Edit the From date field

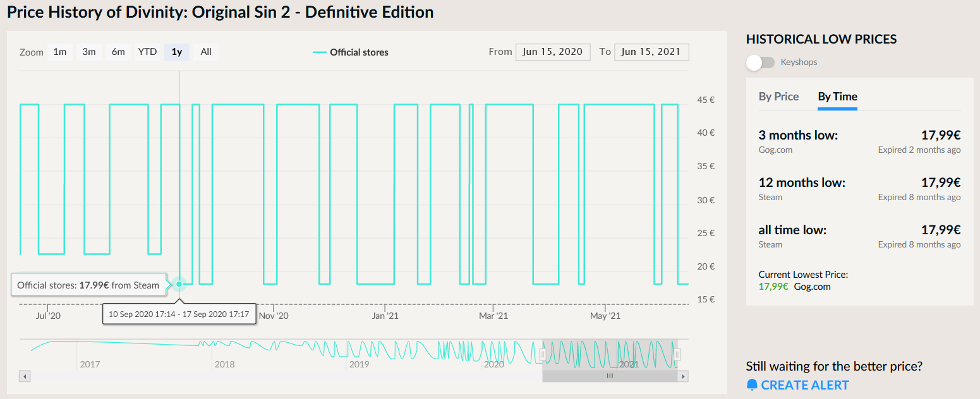point(553,52)
